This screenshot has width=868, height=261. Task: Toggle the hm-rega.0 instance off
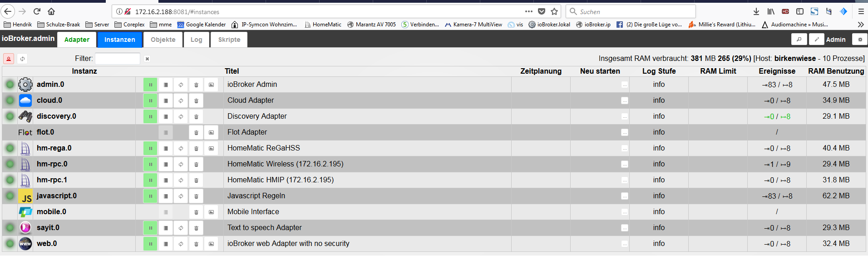coord(150,148)
